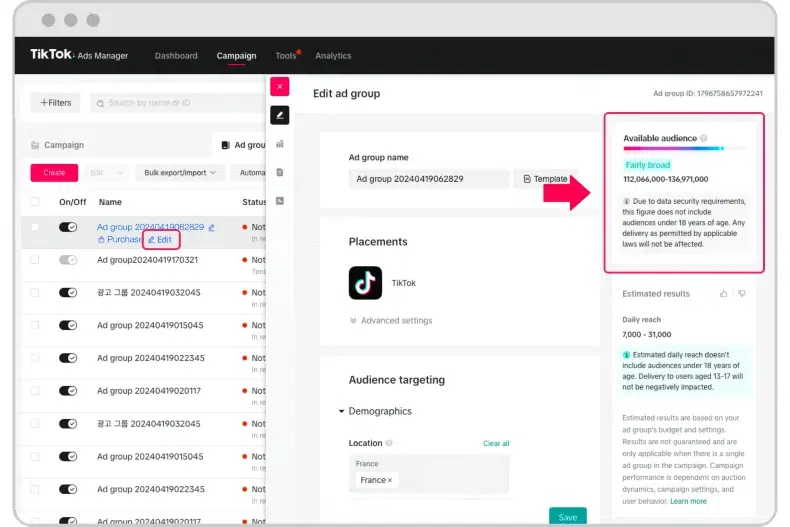The image size is (790, 527).
Task: Click the Location help icon
Action: tap(389, 443)
